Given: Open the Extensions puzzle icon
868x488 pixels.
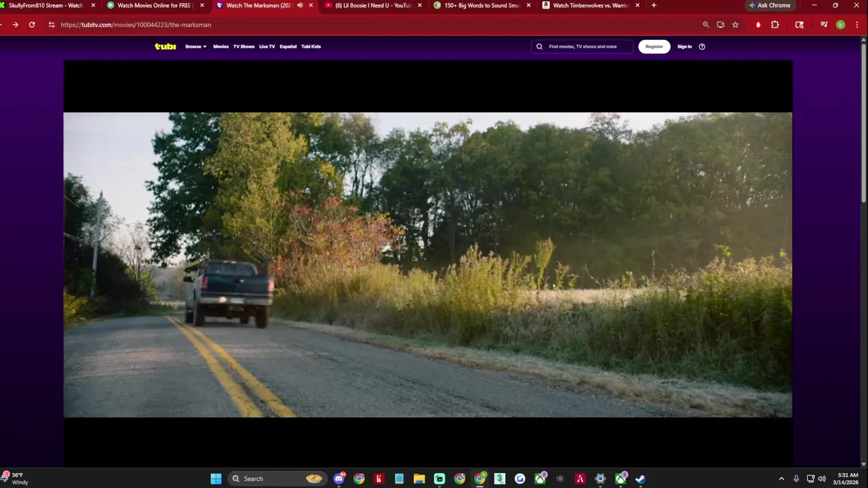Looking at the screenshot, I should (775, 24).
